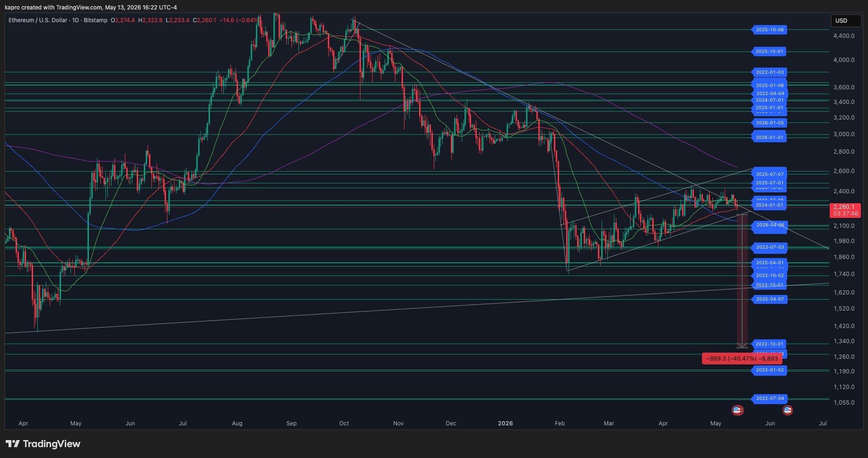
Task: Open the US economic event flag near Jun
Action: [788, 410]
